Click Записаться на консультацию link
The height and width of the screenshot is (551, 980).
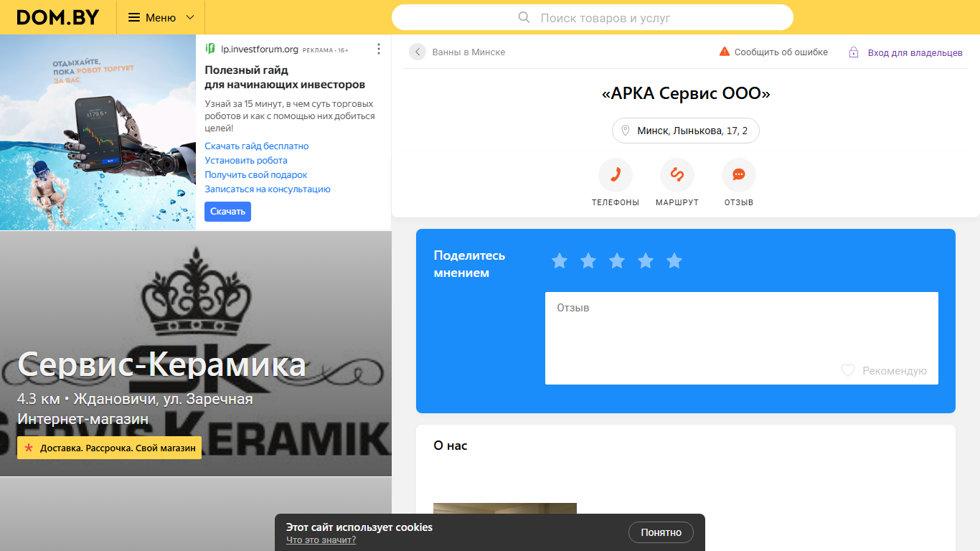point(268,189)
